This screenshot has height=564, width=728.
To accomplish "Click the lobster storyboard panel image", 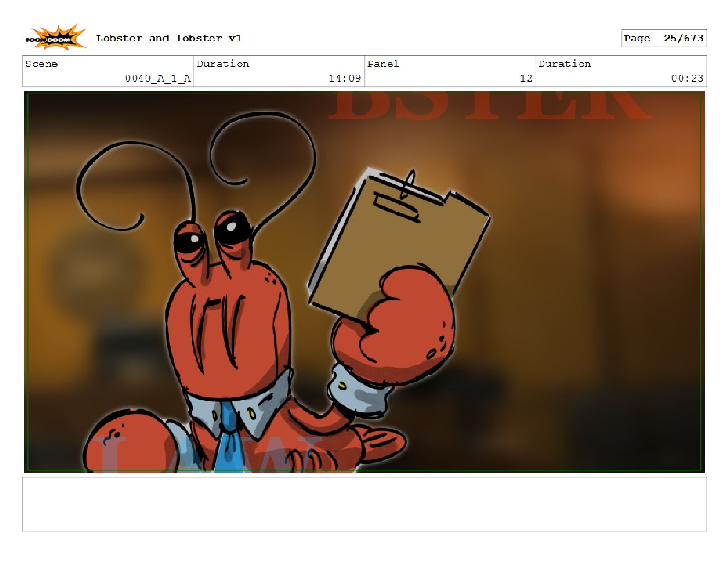I will coord(364,282).
